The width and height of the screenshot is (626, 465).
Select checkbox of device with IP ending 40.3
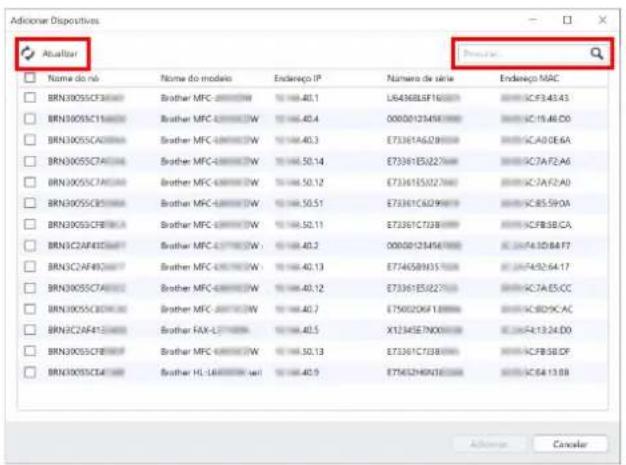(x=30, y=140)
